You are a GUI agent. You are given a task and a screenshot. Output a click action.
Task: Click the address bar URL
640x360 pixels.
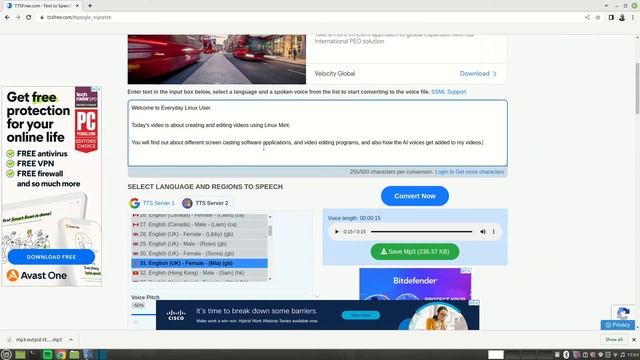point(79,18)
